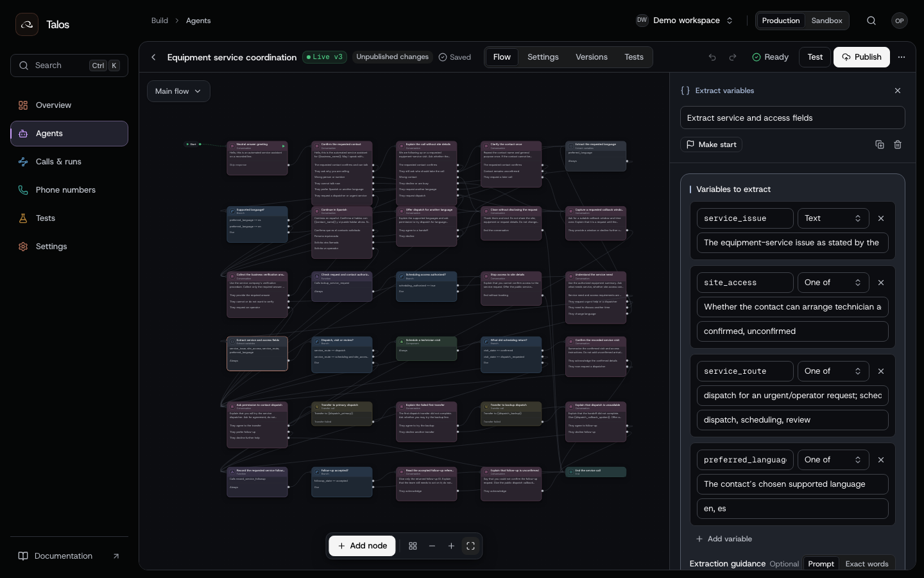Auto-arrange nodes with grid layout icon
Viewport: 924px width, 578px height.
(413, 546)
